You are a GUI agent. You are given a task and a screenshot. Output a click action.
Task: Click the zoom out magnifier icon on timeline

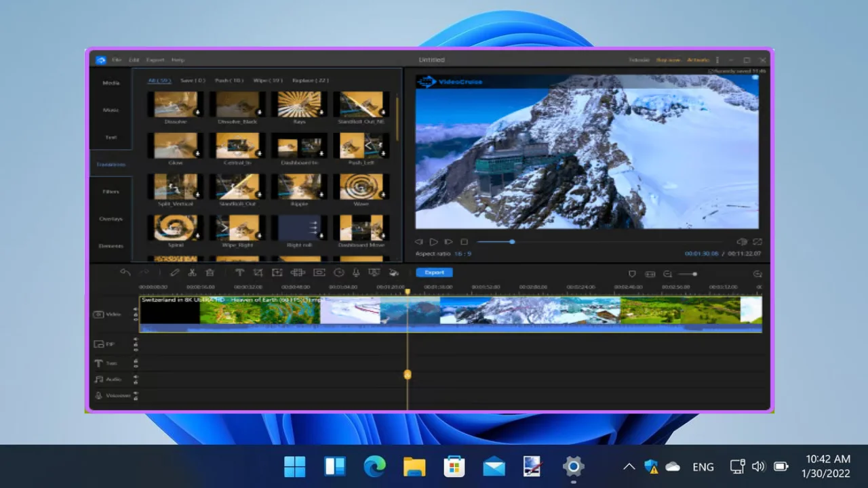[668, 274]
